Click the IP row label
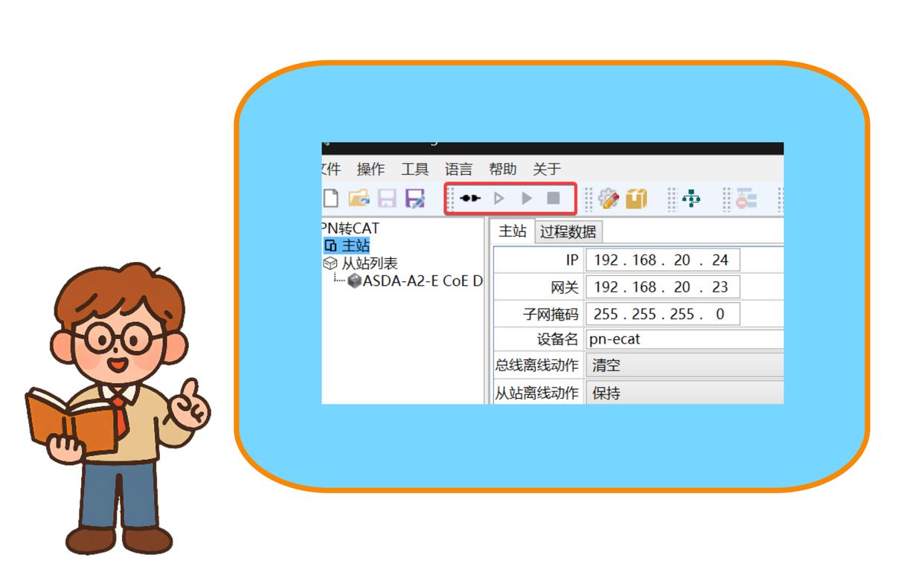 point(572,260)
